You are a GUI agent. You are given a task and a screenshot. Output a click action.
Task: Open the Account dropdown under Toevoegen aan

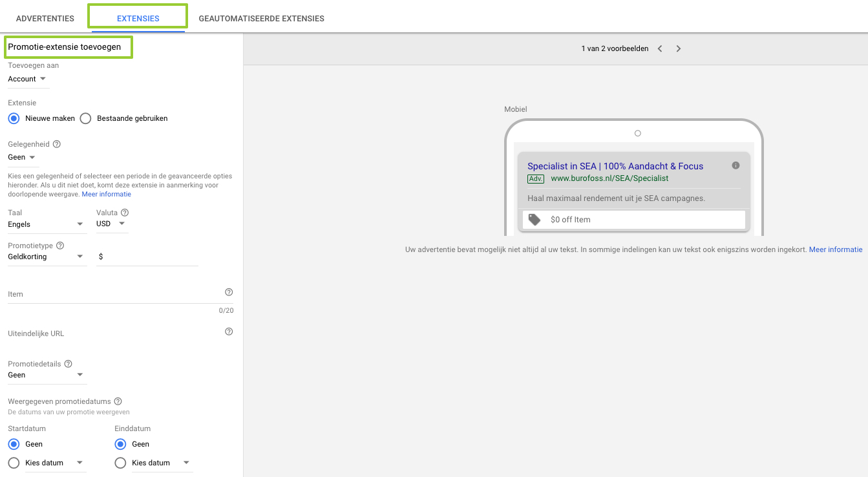click(28, 79)
